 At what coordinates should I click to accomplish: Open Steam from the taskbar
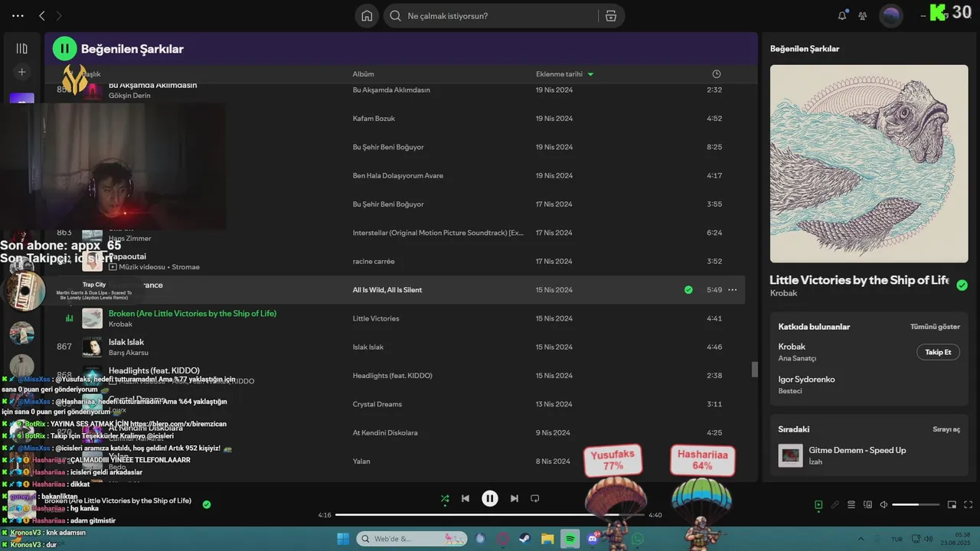tap(525, 539)
